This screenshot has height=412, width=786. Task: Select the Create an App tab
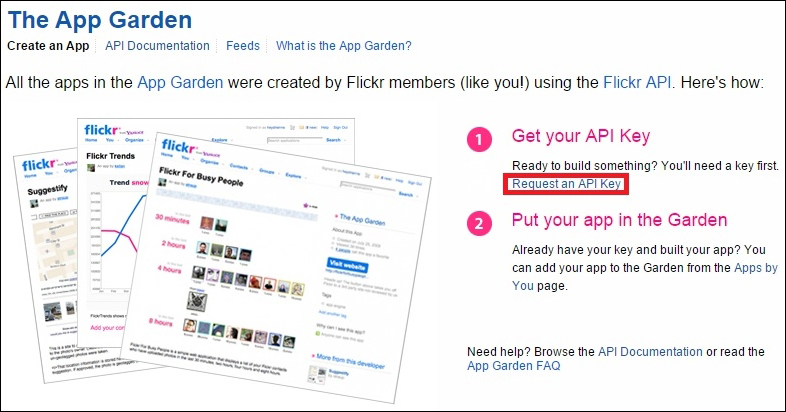coord(48,46)
